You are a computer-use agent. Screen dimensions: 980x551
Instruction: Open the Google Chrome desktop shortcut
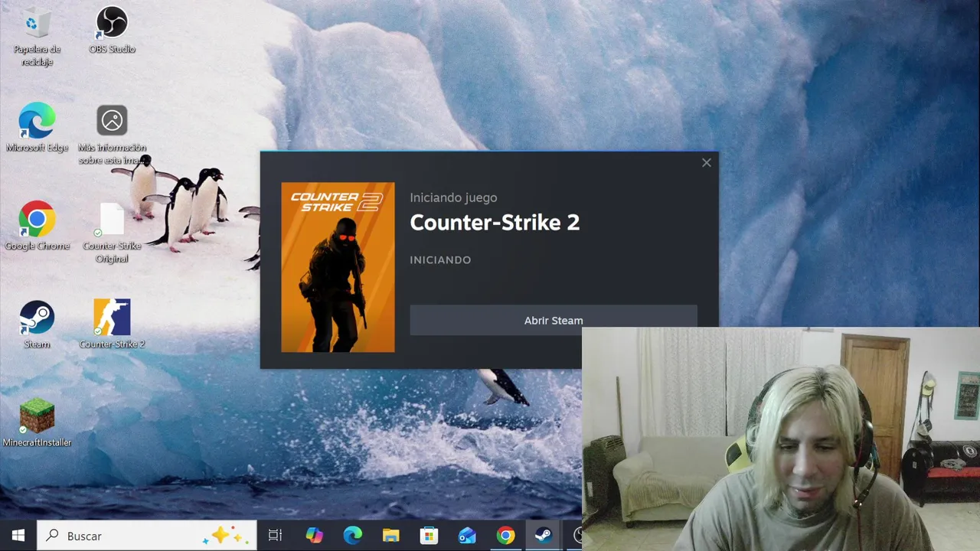click(37, 227)
